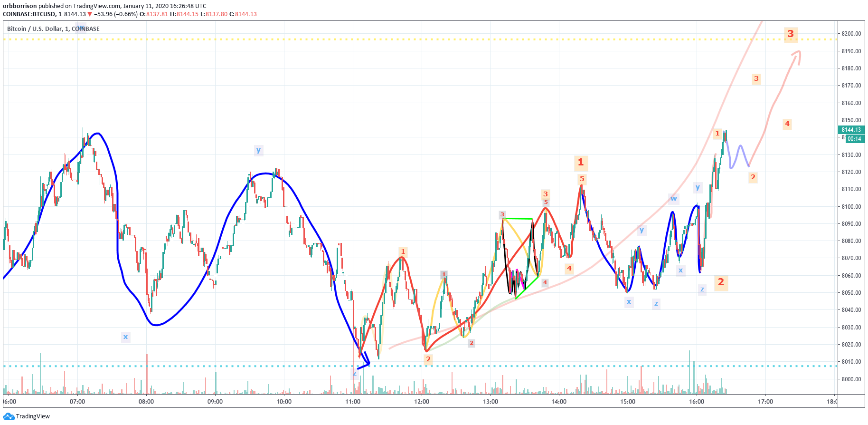Click the 8200.00 price axis label

point(851,34)
